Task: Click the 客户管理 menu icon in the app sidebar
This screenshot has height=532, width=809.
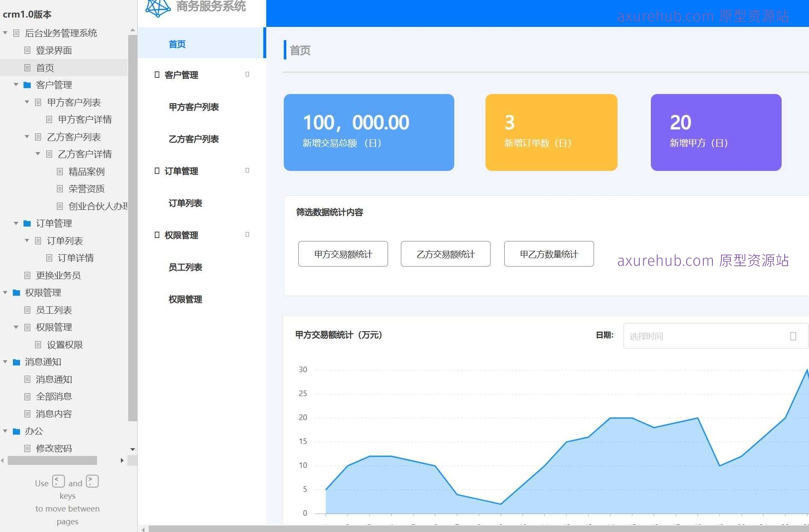Action: tap(157, 75)
